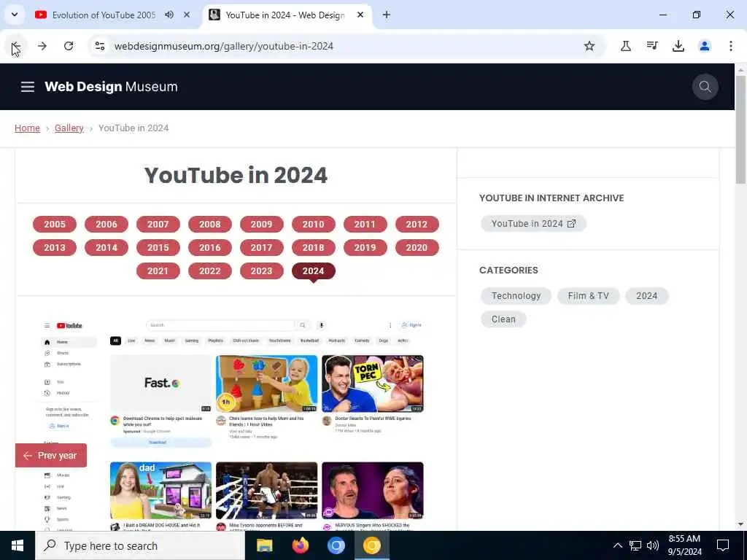
Task: Select the 2014 year pill
Action: [107, 248]
